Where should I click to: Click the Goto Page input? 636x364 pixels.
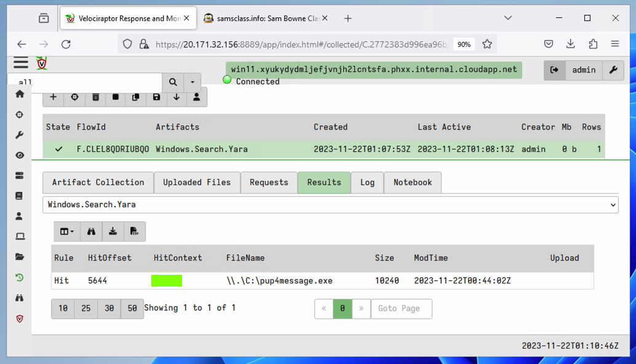point(402,309)
